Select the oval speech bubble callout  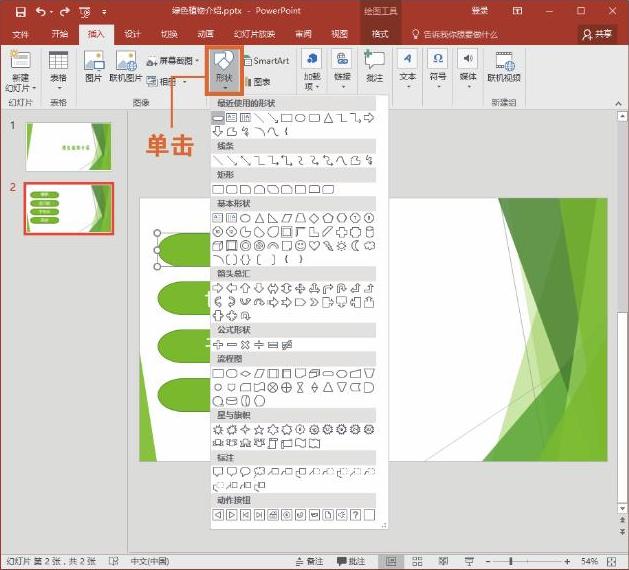pyautogui.click(x=245, y=472)
